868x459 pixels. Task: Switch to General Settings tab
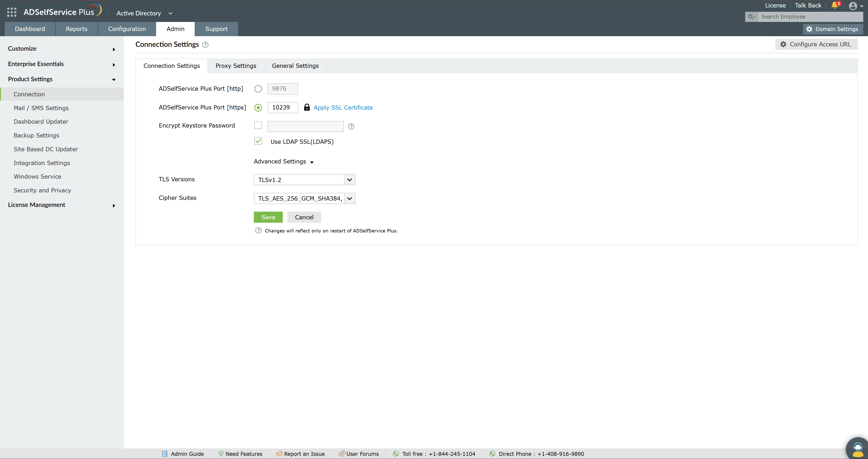(x=295, y=66)
